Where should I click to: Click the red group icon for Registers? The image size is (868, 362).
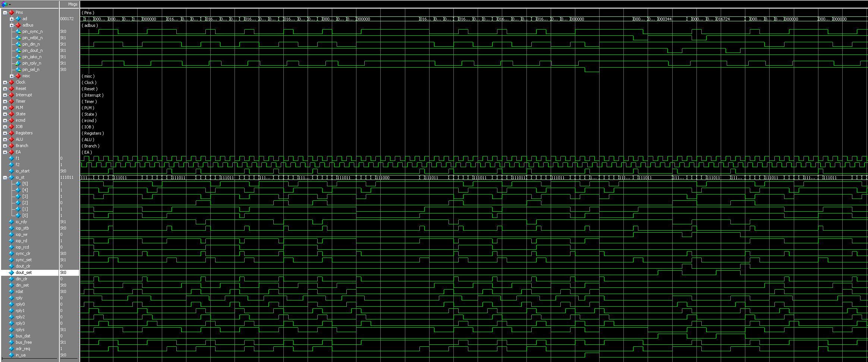point(11,133)
